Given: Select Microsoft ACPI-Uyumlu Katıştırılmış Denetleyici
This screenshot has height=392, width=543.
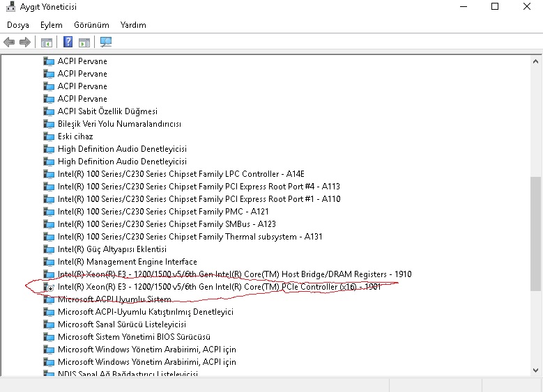Looking at the screenshot, I should pyautogui.click(x=146, y=312).
